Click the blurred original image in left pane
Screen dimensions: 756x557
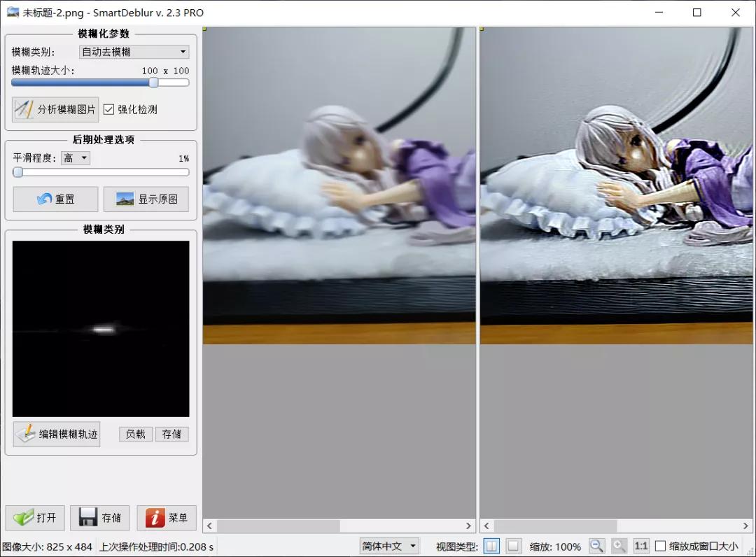click(x=339, y=185)
